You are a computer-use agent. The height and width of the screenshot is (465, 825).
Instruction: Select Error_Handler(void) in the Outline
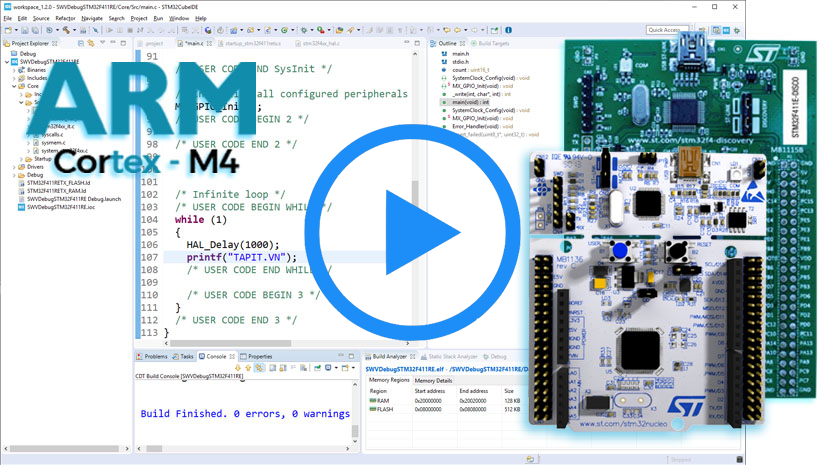[x=482, y=126]
